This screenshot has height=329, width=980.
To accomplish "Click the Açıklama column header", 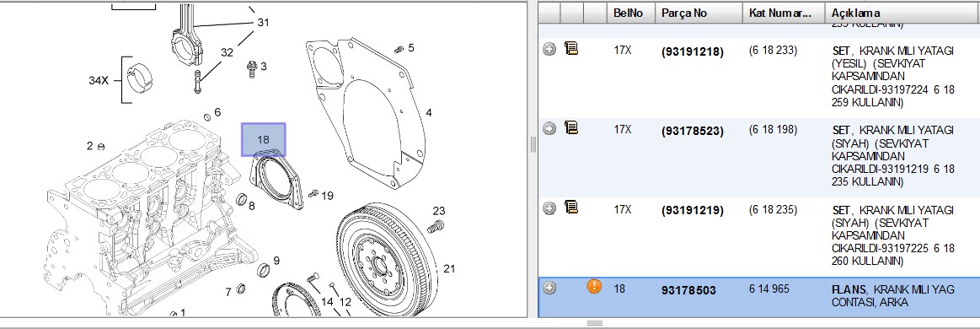I will [902, 13].
